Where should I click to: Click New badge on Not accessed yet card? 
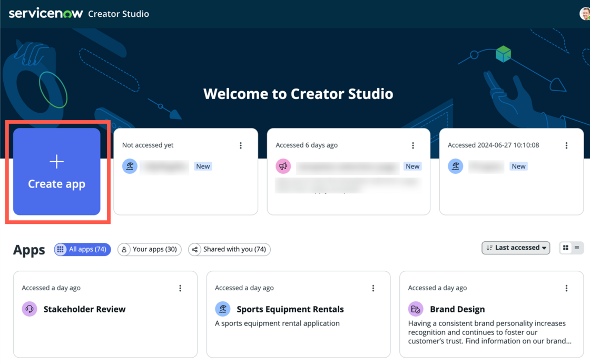pyautogui.click(x=203, y=166)
